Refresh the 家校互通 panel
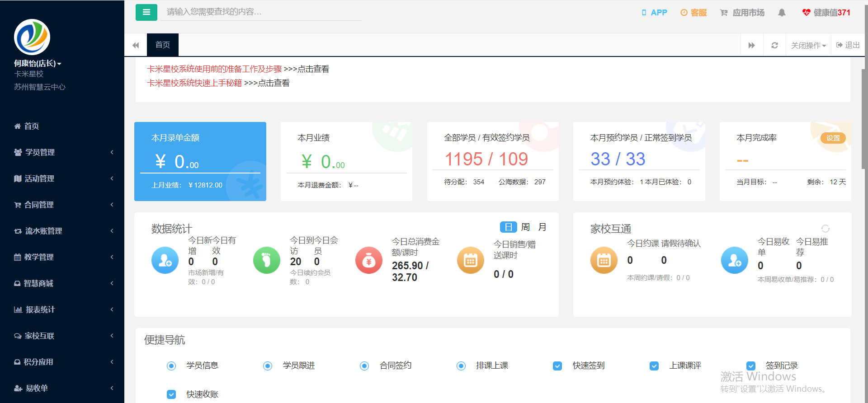The height and width of the screenshot is (403, 868). pos(826,229)
